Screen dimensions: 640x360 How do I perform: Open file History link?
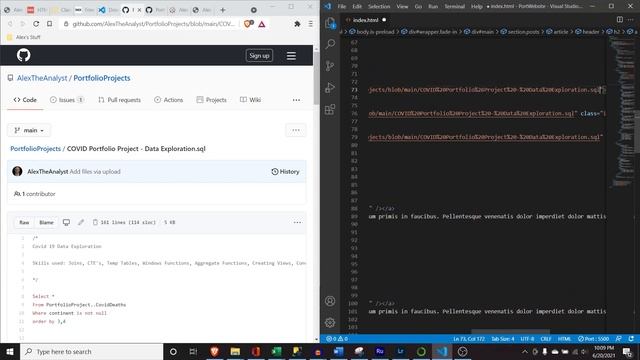tap(285, 172)
